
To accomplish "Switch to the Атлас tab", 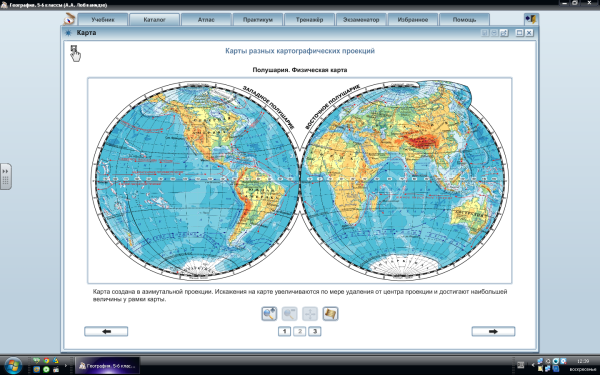I will tap(206, 20).
